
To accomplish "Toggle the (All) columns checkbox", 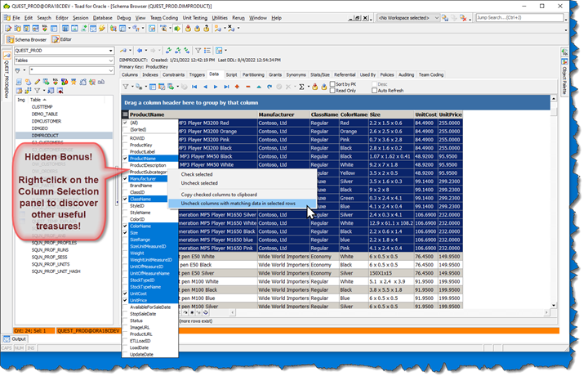I will click(x=125, y=123).
